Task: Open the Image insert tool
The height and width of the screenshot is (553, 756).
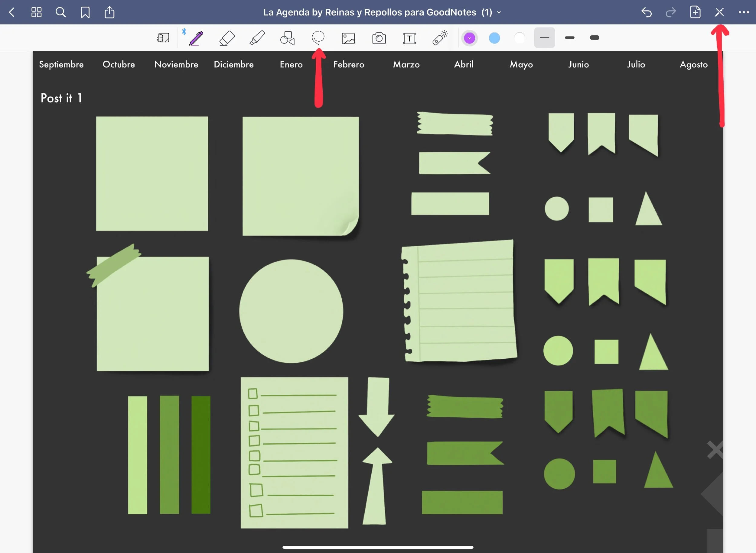Action: pos(348,38)
